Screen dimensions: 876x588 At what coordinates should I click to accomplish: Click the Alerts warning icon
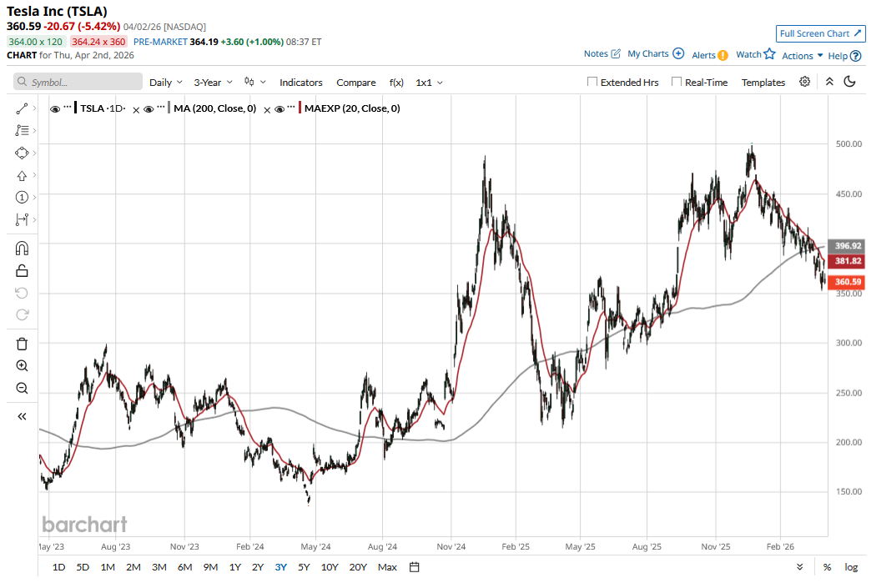pos(723,55)
